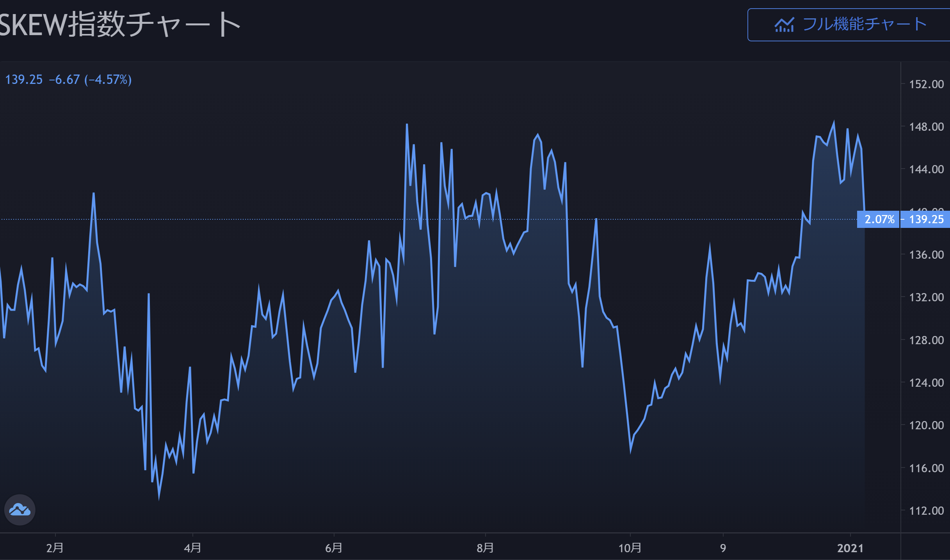Click the 6月 date label on time axis
The height and width of the screenshot is (560, 950).
(x=334, y=548)
